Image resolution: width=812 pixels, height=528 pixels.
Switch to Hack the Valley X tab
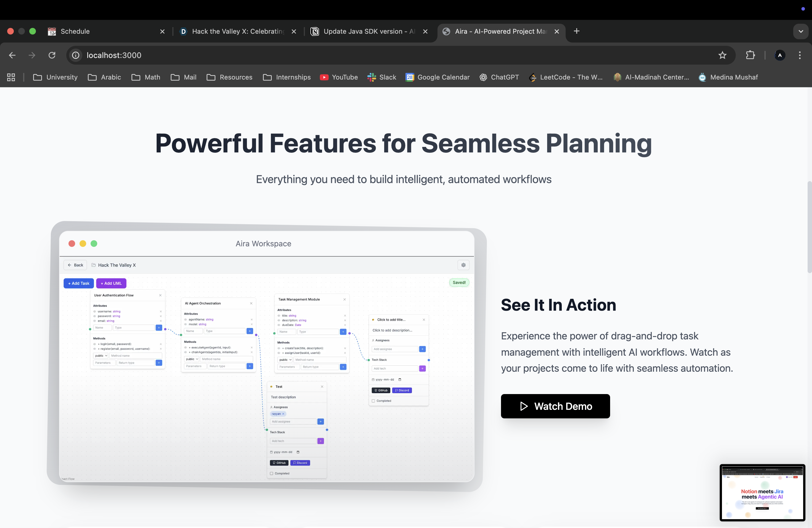(238, 31)
